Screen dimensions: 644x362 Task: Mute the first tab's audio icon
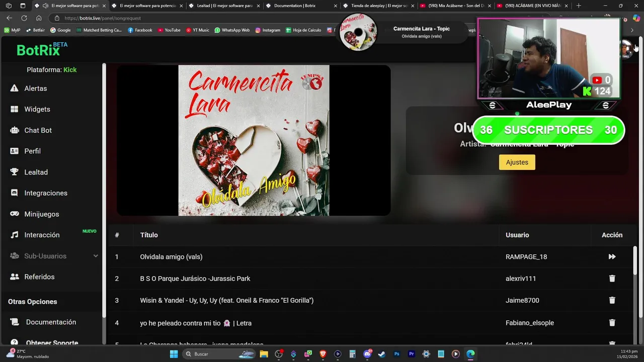(46, 6)
